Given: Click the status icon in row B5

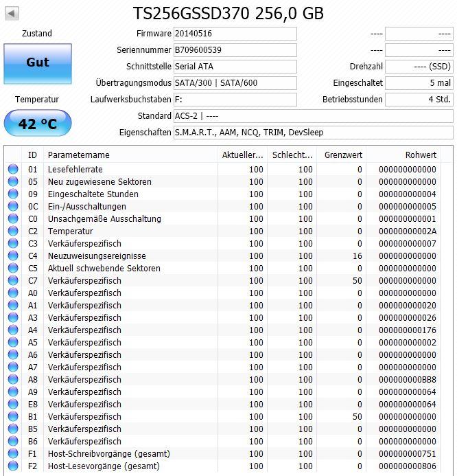Looking at the screenshot, I should 13,429.
